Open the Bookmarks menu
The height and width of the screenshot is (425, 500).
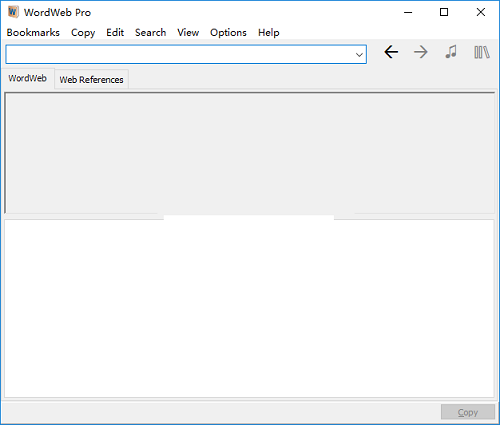33,33
